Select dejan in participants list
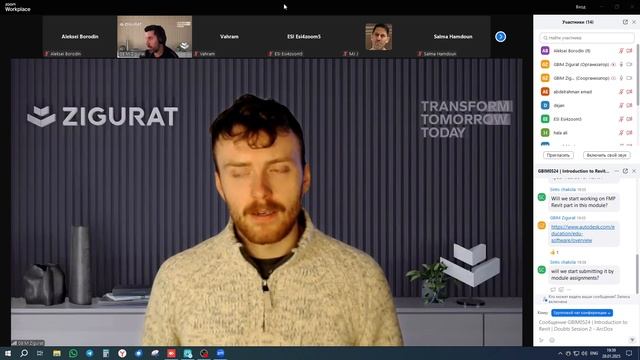This screenshot has width=640, height=360. click(587, 105)
